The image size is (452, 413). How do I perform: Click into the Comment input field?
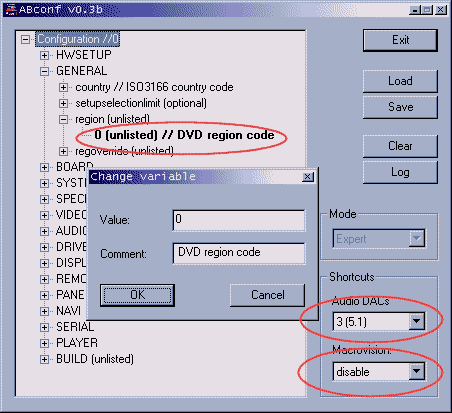[239, 253]
